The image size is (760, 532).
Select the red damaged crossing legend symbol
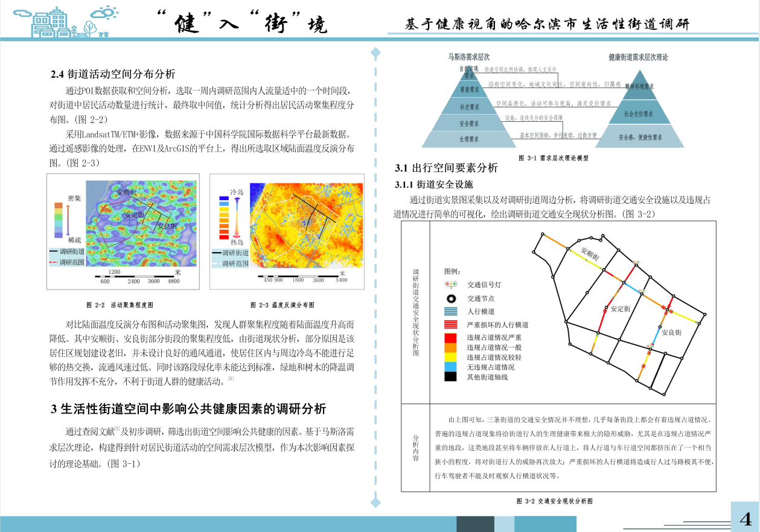tap(450, 325)
